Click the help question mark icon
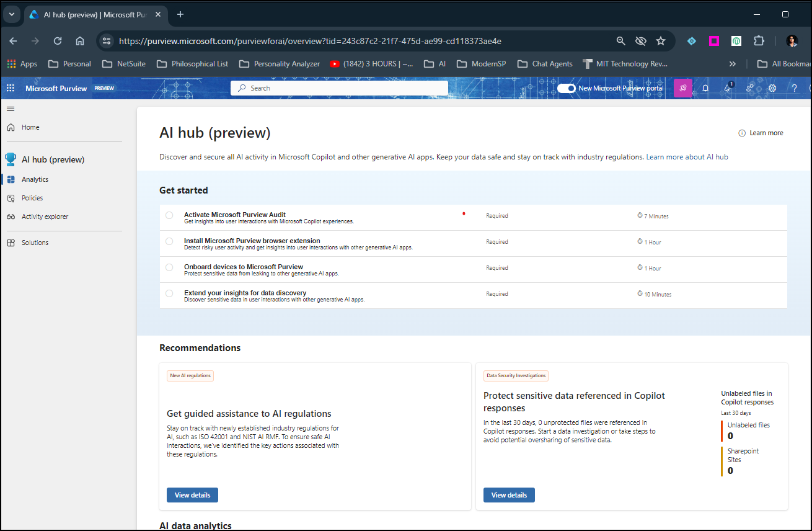The width and height of the screenshot is (812, 531). (x=794, y=88)
